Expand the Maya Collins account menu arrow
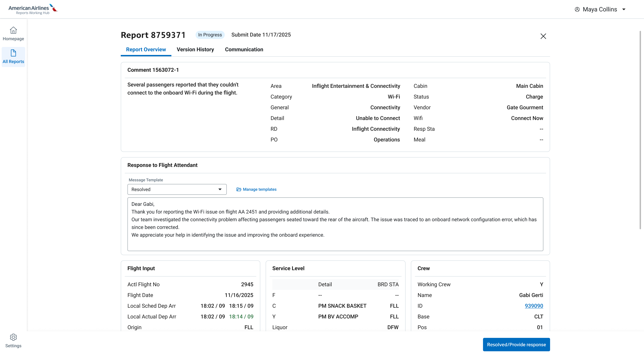Image resolution: width=644 pixels, height=362 pixels. (624, 9)
